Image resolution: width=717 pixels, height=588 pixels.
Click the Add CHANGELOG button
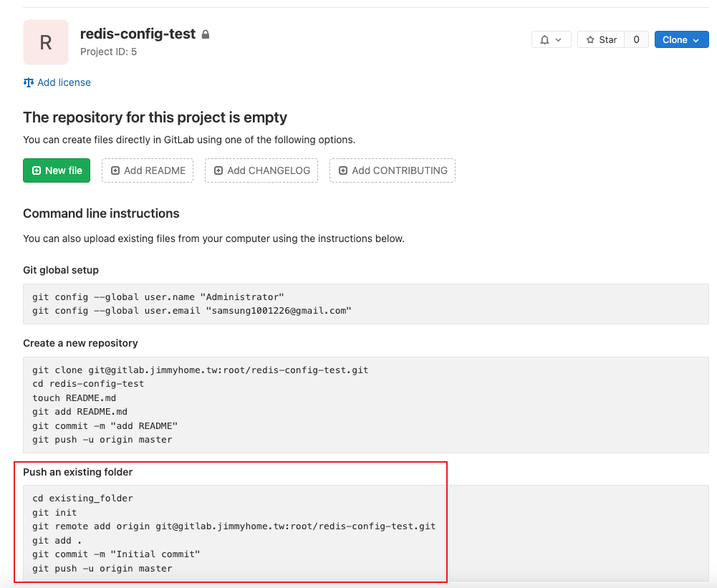tap(261, 170)
